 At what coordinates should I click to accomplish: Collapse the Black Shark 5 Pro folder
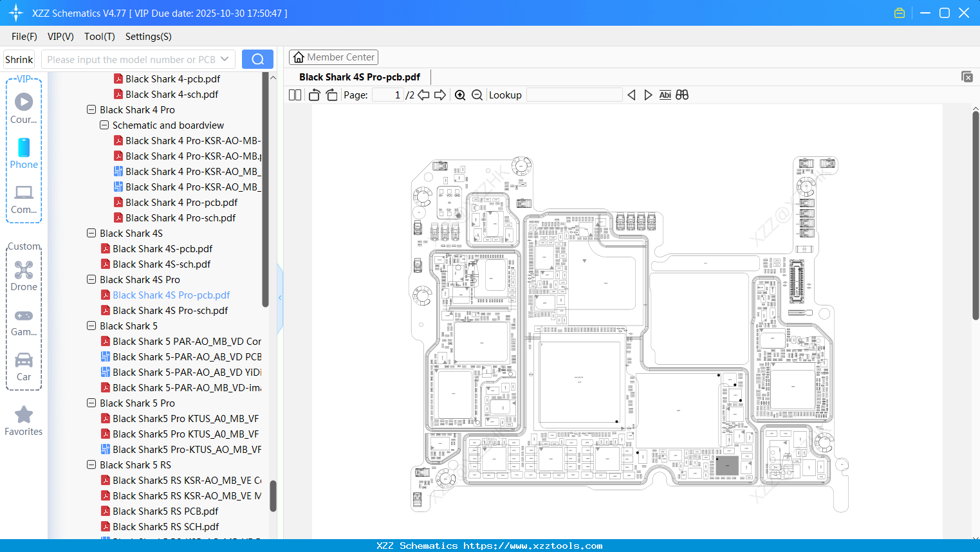point(91,403)
